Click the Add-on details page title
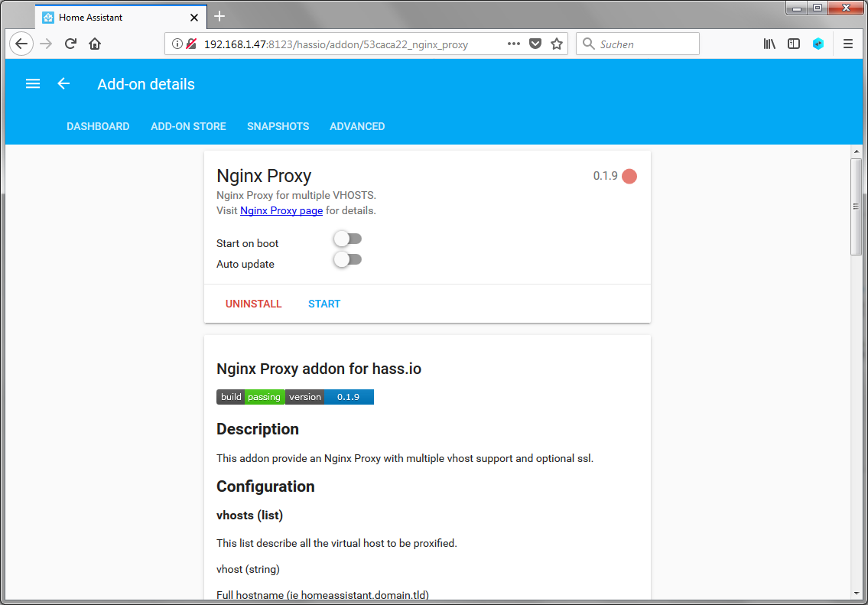 [146, 84]
